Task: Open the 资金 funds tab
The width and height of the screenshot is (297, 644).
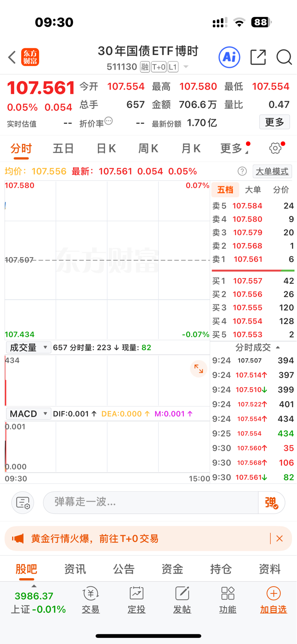Action: click(x=172, y=569)
